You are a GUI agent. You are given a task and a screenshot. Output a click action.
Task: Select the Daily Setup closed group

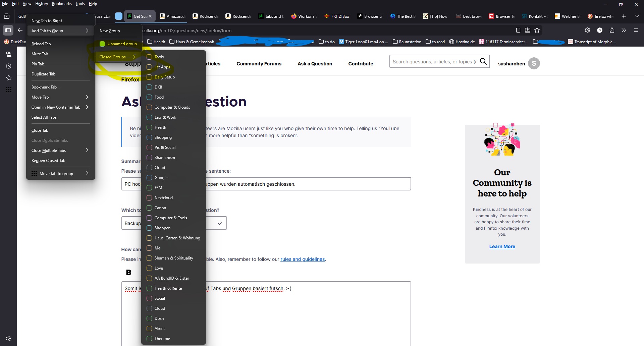click(x=164, y=77)
